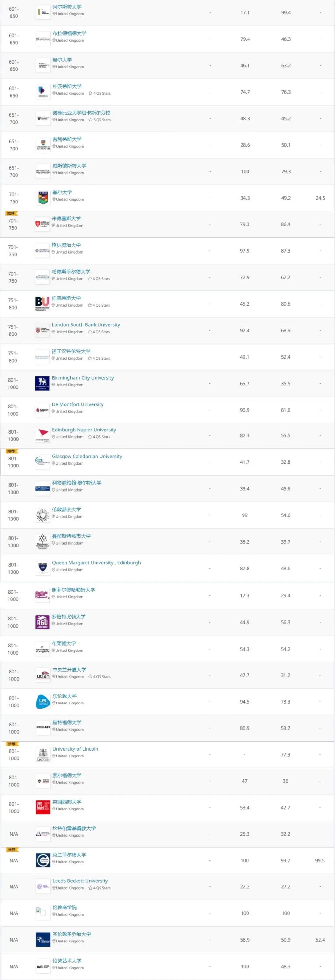Open University of Lincoln link
Viewport: 335px width, 980px height.
(75, 749)
